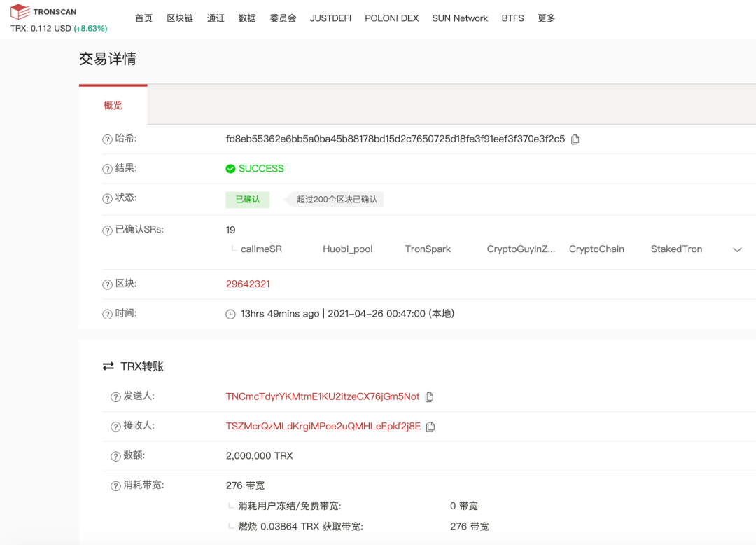Open JUSTDEFI menu item
The height and width of the screenshot is (545, 756).
click(330, 18)
